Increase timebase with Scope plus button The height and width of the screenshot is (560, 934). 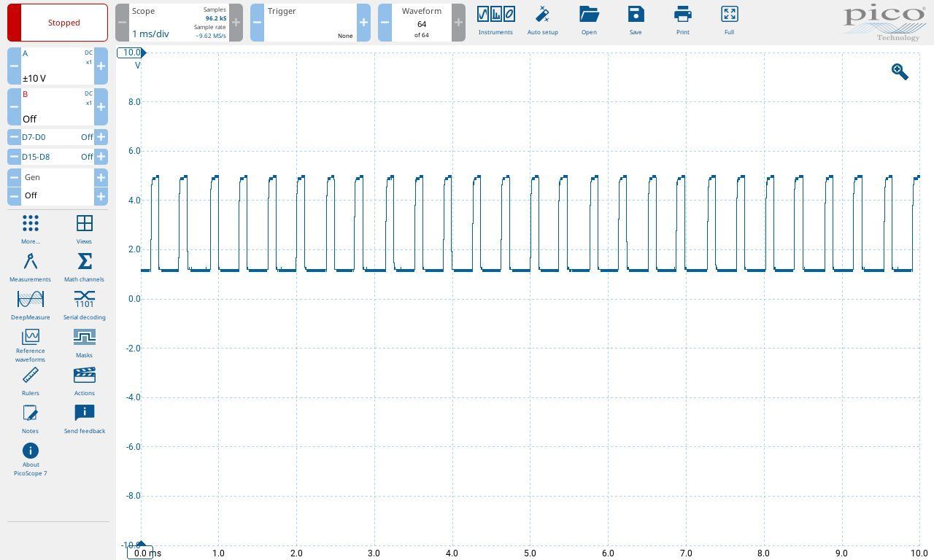click(x=236, y=23)
